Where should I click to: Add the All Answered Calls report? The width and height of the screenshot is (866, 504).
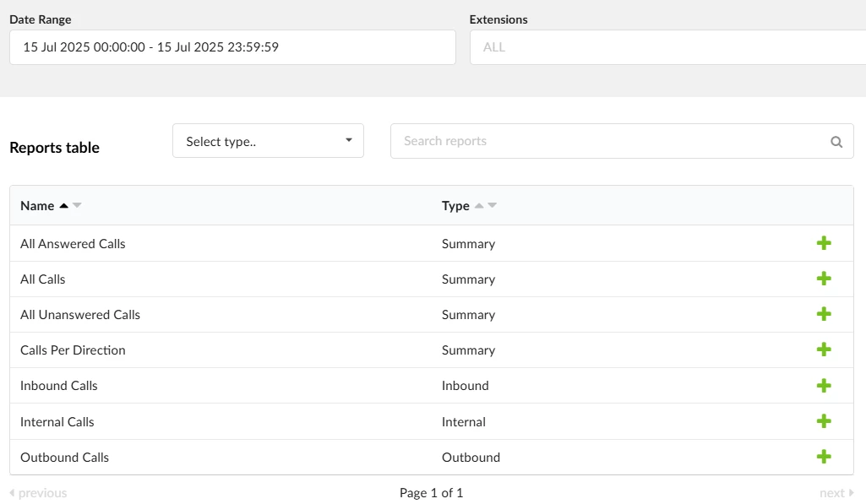click(824, 243)
